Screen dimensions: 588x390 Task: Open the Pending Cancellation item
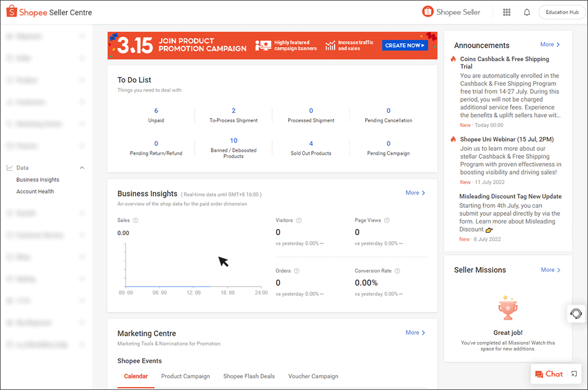pos(389,115)
